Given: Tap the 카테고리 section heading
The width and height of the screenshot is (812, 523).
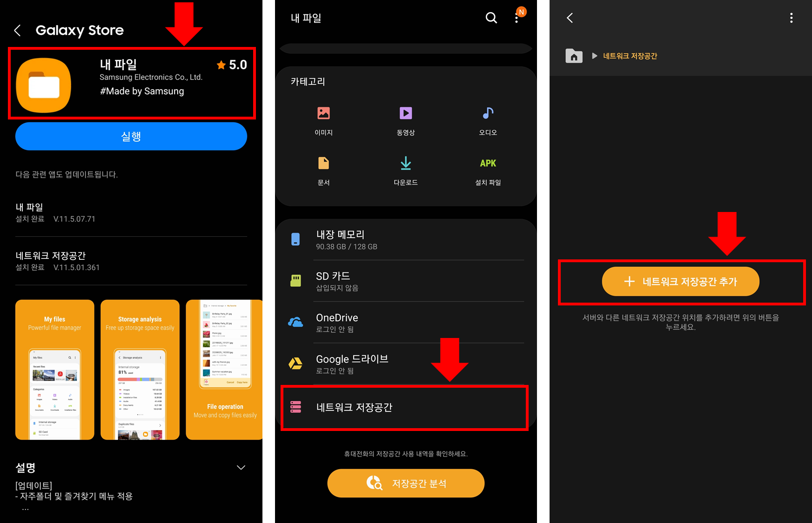Looking at the screenshot, I should point(308,81).
